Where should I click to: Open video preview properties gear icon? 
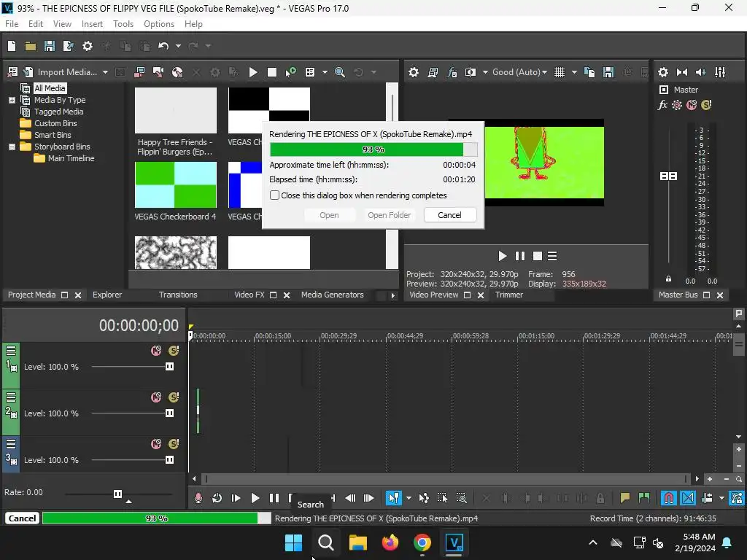tap(414, 72)
